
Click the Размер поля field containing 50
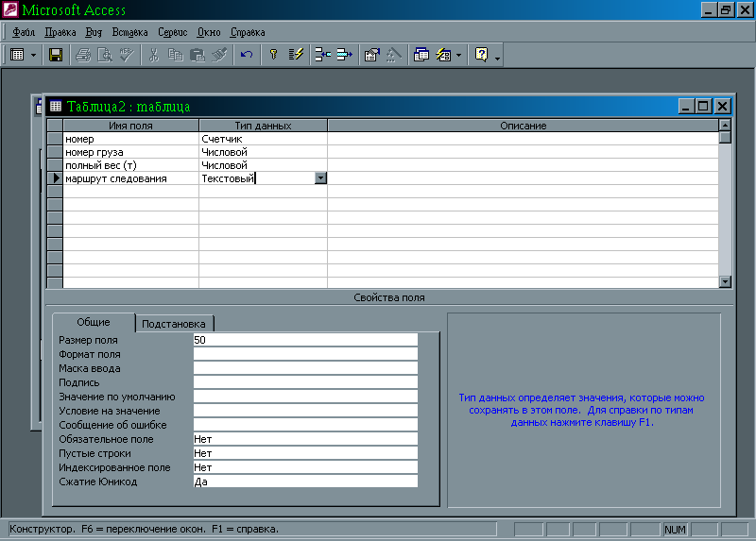[304, 340]
